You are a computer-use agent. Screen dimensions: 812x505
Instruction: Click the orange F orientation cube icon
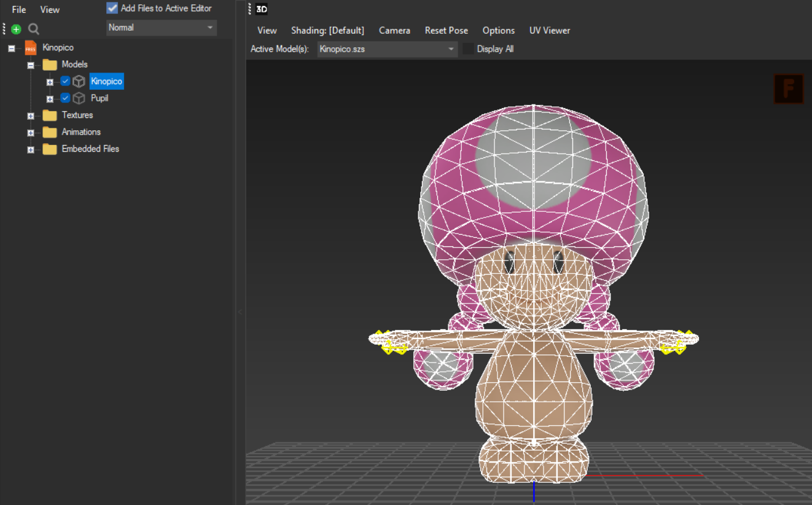pos(789,88)
